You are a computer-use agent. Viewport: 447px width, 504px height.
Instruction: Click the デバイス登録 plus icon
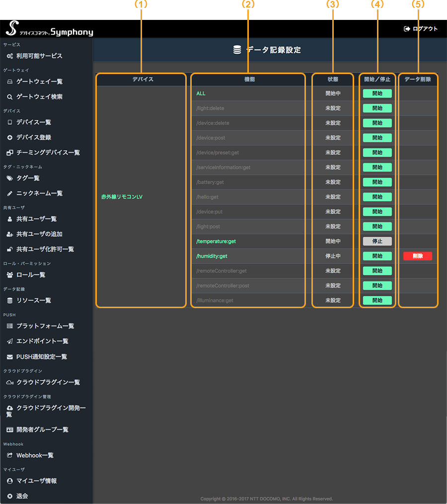pos(10,138)
